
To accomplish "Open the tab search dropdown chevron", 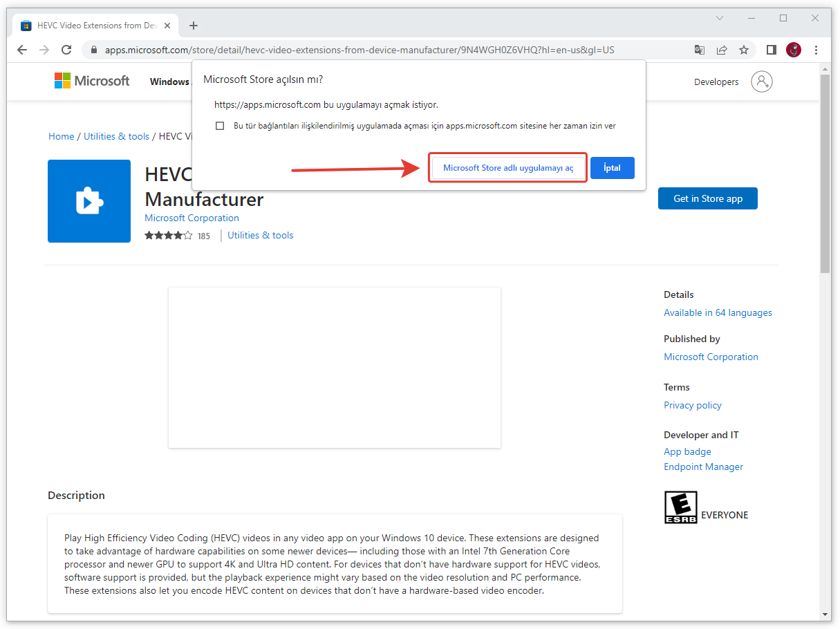I will (x=720, y=18).
